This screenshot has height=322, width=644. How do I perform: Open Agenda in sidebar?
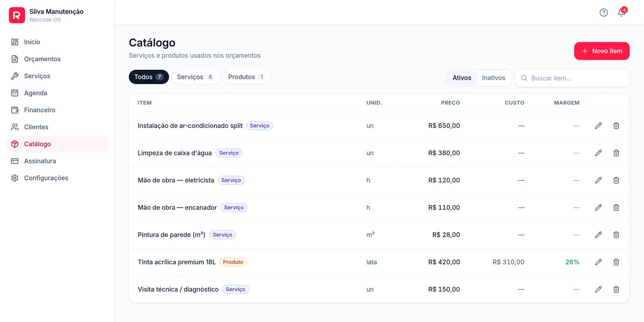point(57,93)
